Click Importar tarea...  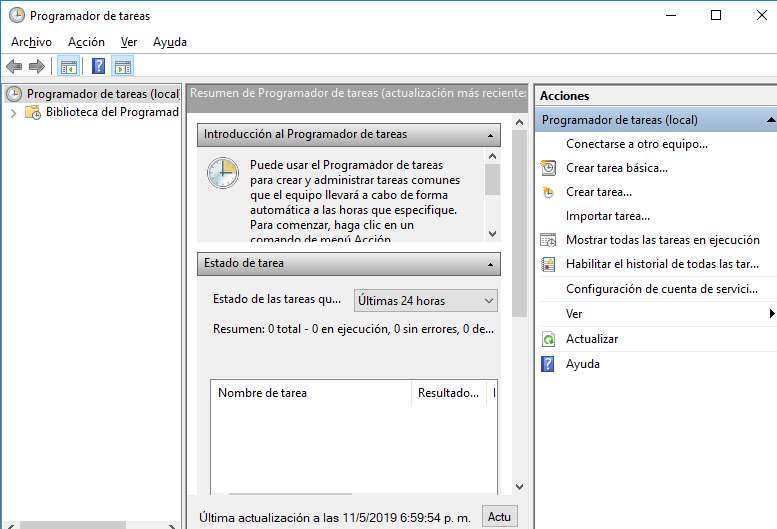608,216
